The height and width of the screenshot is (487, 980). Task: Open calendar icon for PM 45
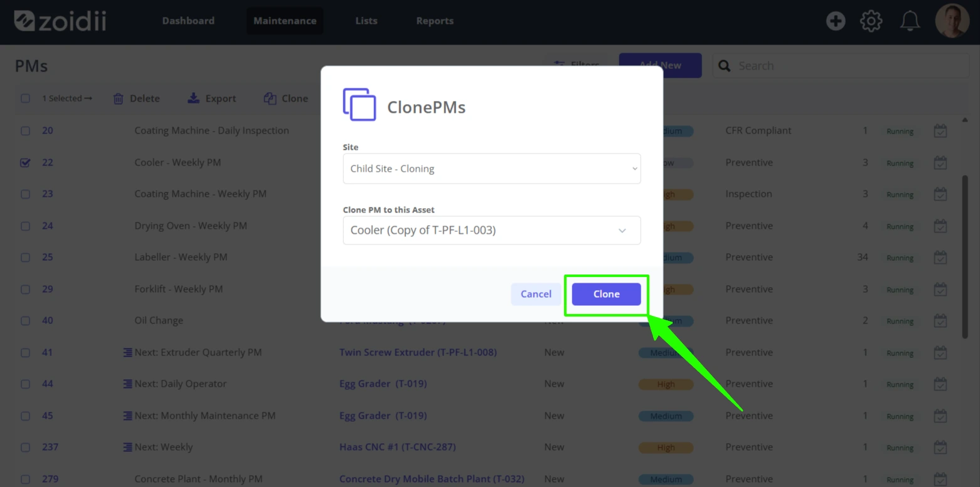click(x=940, y=416)
